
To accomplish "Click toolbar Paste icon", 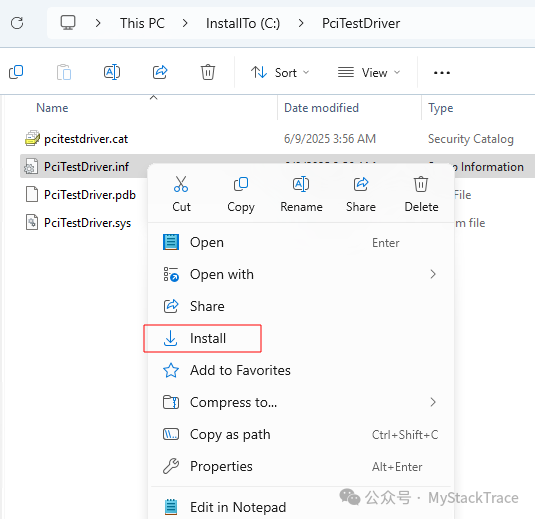I will coord(64,72).
